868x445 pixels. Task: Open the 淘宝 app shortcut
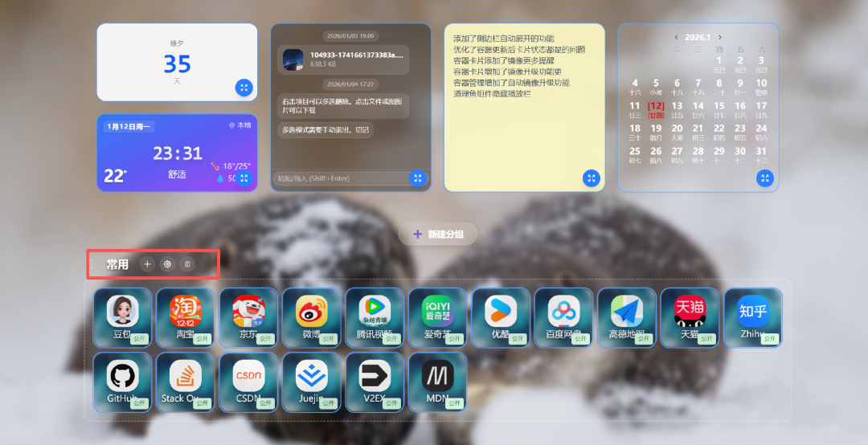pyautogui.click(x=186, y=318)
